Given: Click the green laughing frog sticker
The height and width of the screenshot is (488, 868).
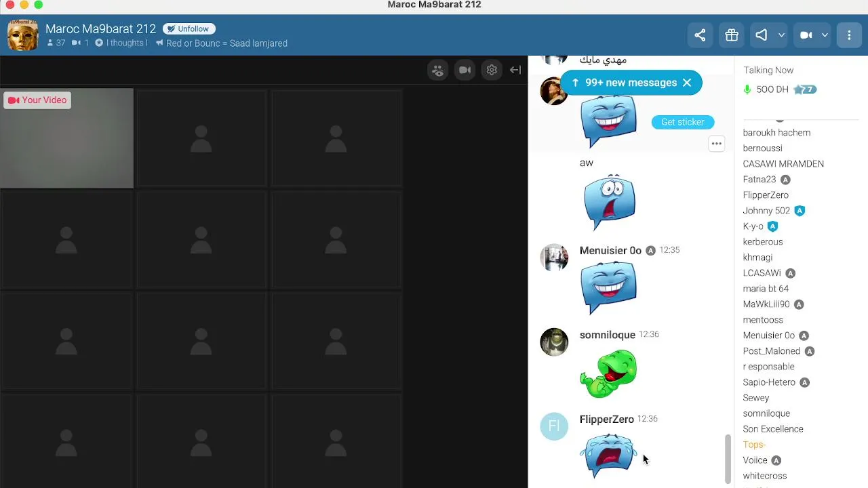Looking at the screenshot, I should point(608,373).
